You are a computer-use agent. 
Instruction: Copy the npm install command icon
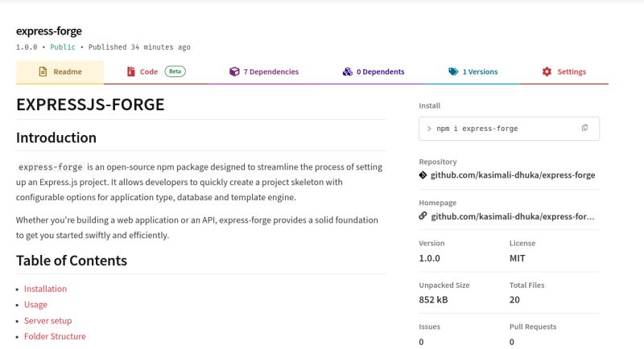click(584, 128)
